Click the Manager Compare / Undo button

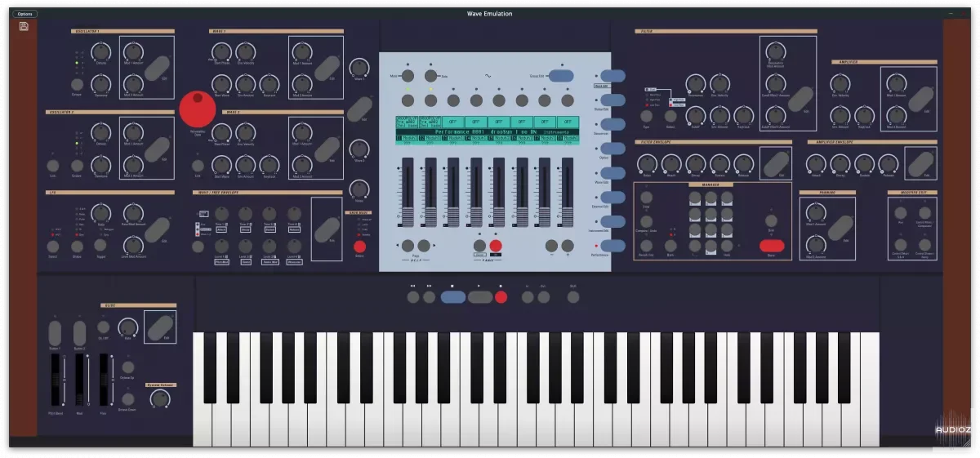click(x=647, y=221)
